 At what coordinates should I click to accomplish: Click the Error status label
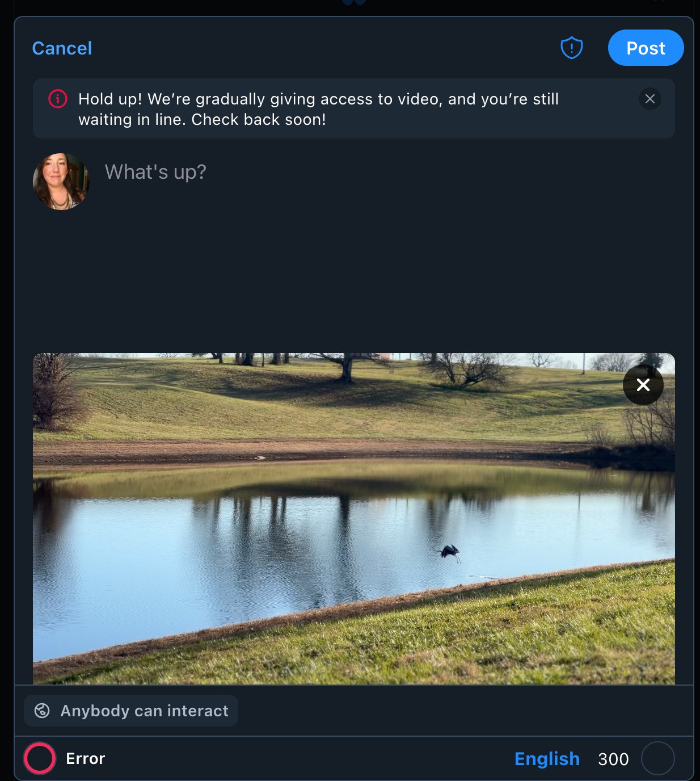click(x=86, y=759)
